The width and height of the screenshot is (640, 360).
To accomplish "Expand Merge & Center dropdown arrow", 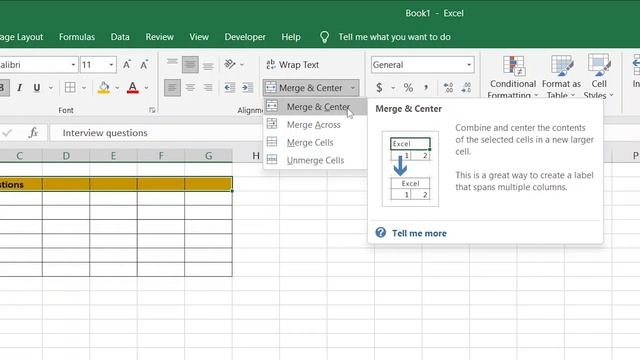I will click(353, 88).
